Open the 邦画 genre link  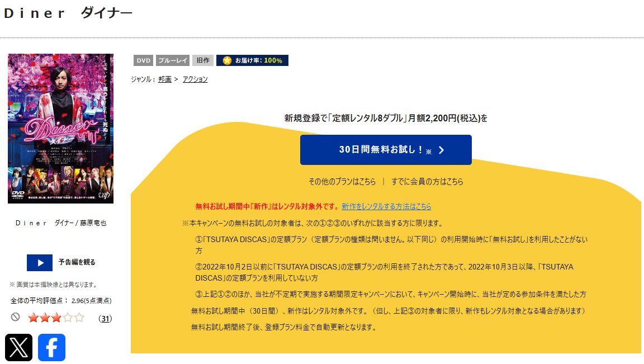click(x=164, y=79)
